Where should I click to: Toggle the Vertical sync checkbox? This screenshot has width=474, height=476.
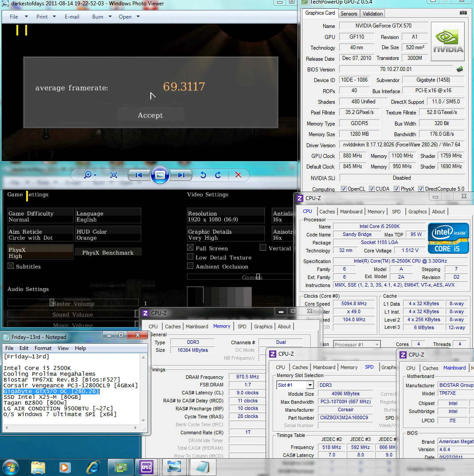click(263, 248)
